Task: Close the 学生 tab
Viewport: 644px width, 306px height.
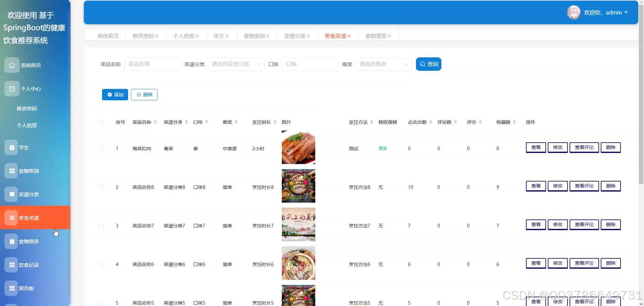Action: 227,36
